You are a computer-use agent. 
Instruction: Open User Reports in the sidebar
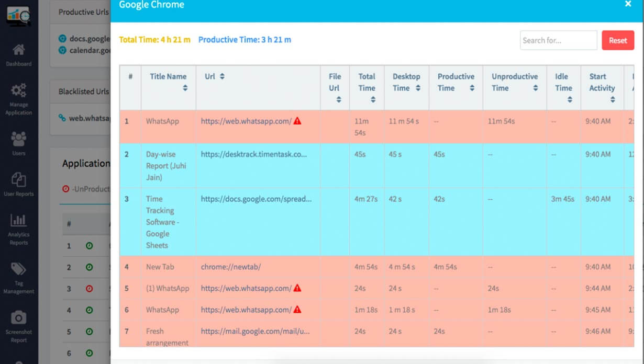18,180
